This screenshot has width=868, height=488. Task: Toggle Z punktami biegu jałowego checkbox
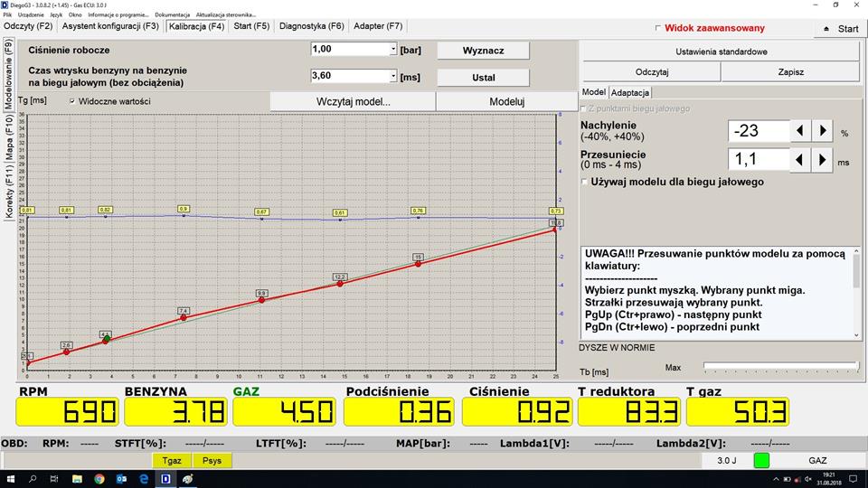(583, 108)
